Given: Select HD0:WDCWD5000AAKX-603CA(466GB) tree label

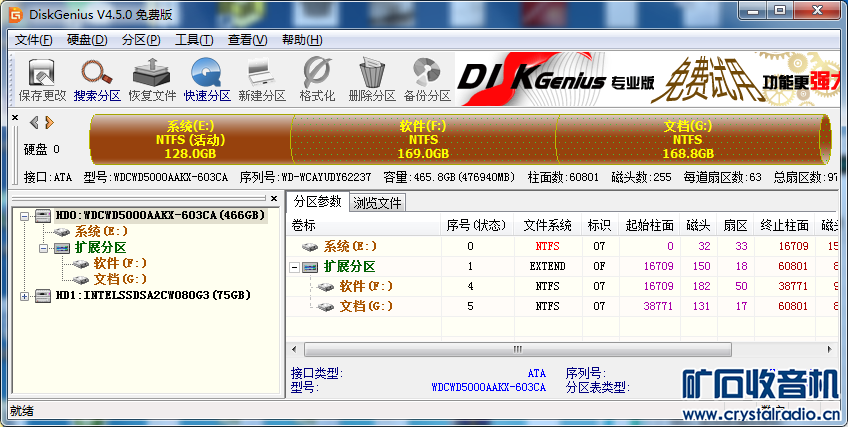Looking at the screenshot, I should click(x=160, y=216).
